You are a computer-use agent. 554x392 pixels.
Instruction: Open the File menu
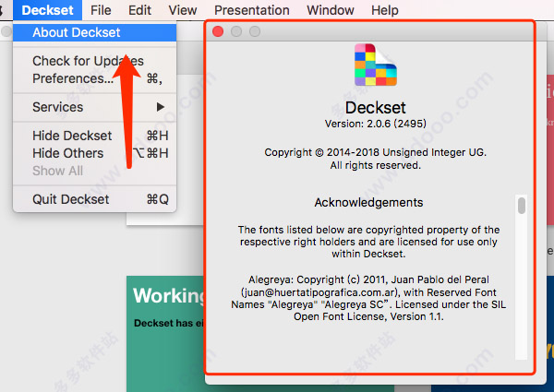[x=101, y=10]
